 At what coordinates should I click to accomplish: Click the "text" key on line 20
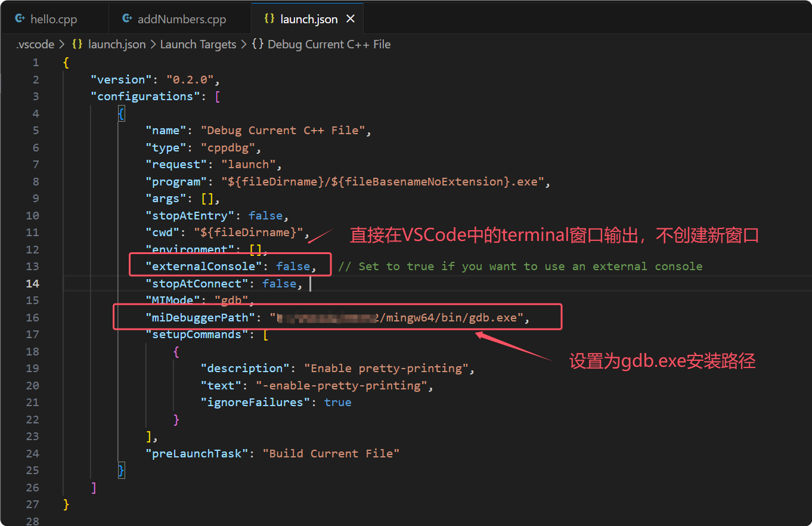coord(221,385)
